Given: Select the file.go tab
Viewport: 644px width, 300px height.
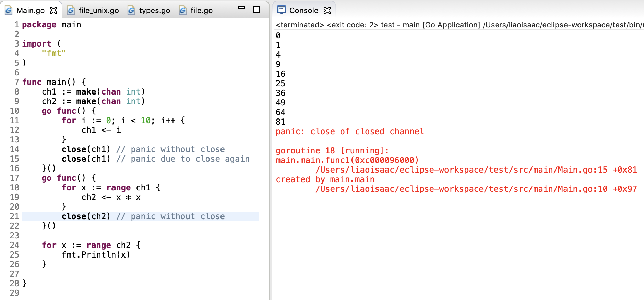Looking at the screenshot, I should (201, 10).
